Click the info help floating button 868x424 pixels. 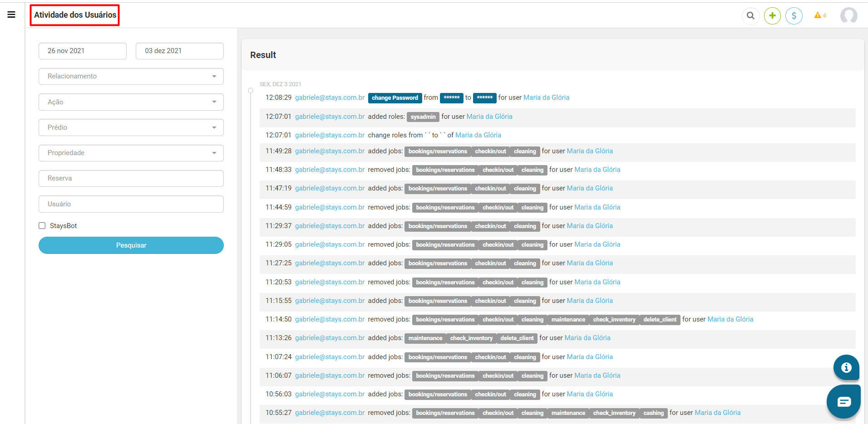click(846, 367)
